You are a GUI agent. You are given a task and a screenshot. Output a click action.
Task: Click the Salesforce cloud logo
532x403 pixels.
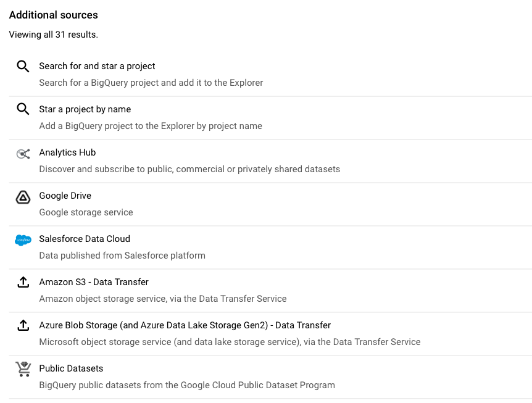tap(23, 240)
